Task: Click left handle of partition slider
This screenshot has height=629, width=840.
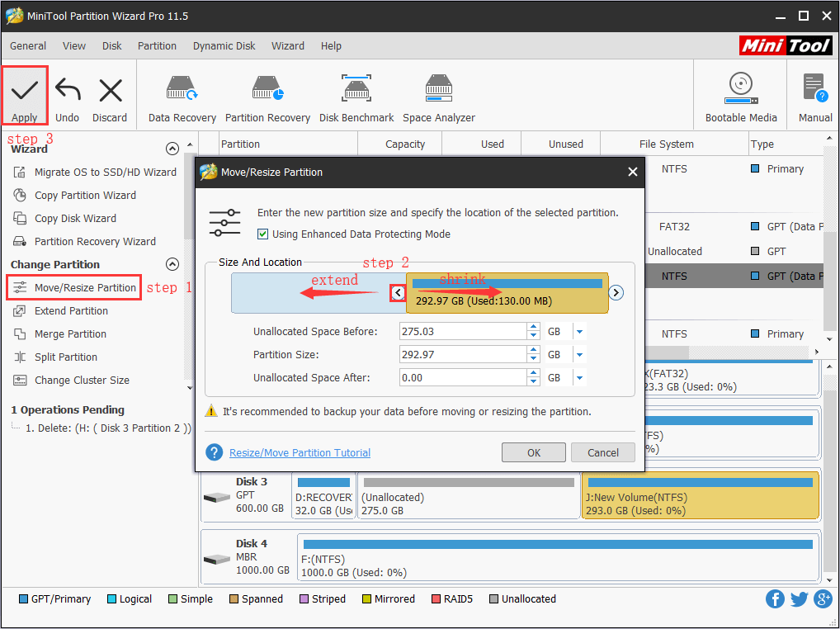Action: (398, 292)
